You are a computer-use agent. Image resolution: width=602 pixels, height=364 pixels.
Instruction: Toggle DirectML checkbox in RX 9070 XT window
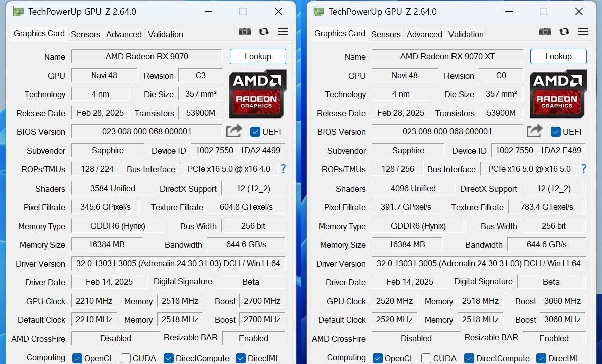pyautogui.click(x=541, y=358)
